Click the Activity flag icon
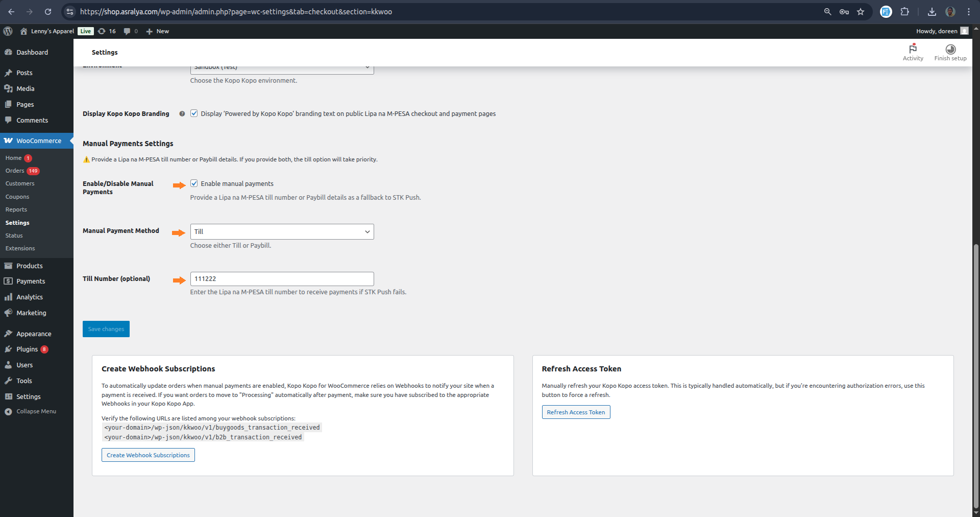Image resolution: width=980 pixels, height=517 pixels. 913,49
